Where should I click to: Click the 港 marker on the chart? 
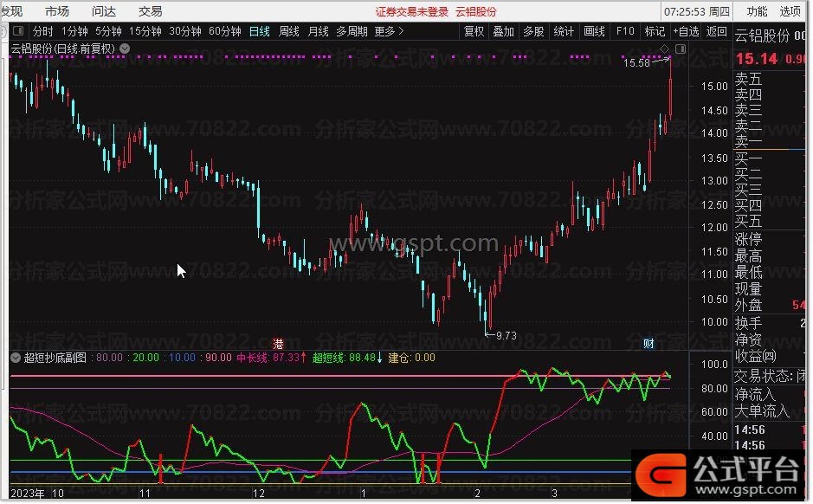click(x=279, y=344)
